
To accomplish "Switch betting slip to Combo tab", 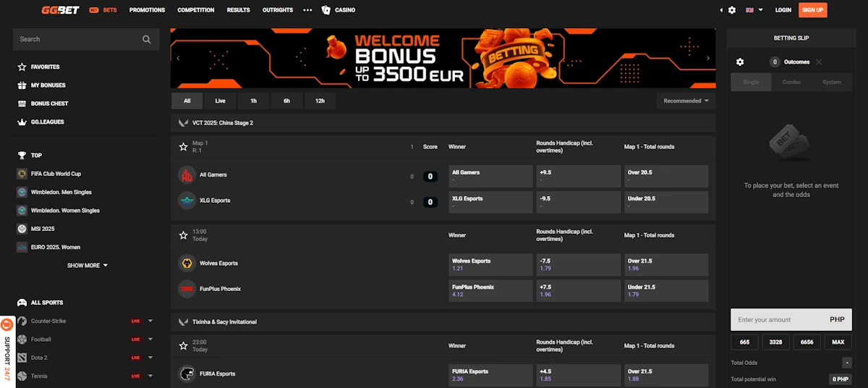I will click(791, 82).
